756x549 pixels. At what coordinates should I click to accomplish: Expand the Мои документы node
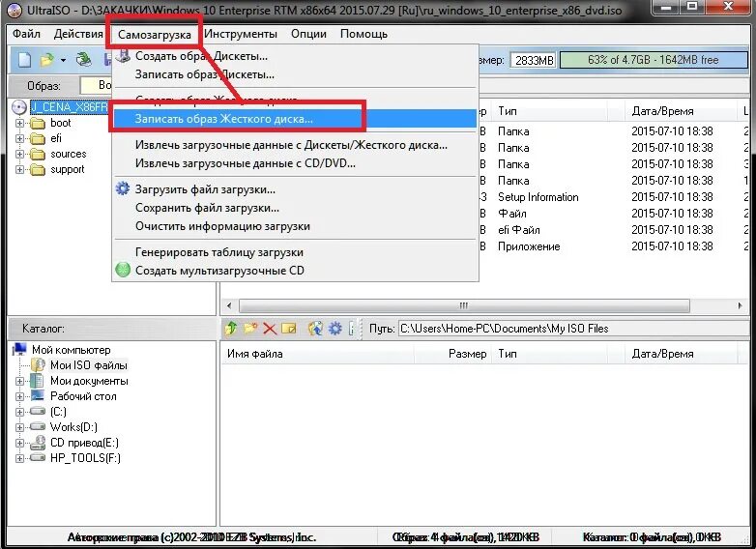click(19, 381)
